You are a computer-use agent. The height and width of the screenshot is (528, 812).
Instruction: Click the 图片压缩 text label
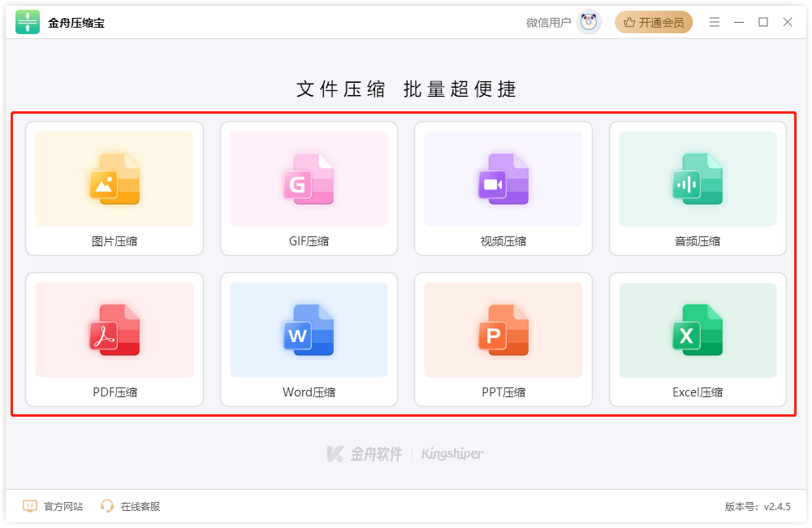[x=114, y=241]
